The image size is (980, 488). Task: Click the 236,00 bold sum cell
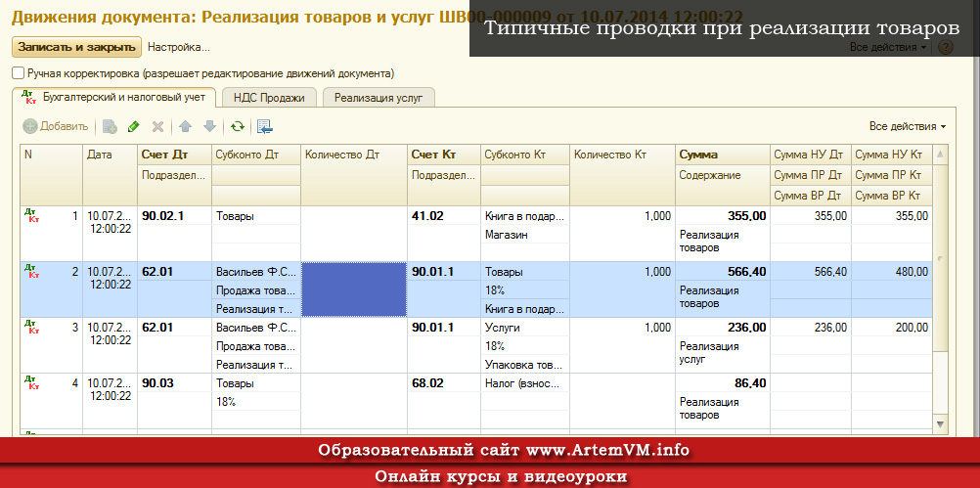723,328
